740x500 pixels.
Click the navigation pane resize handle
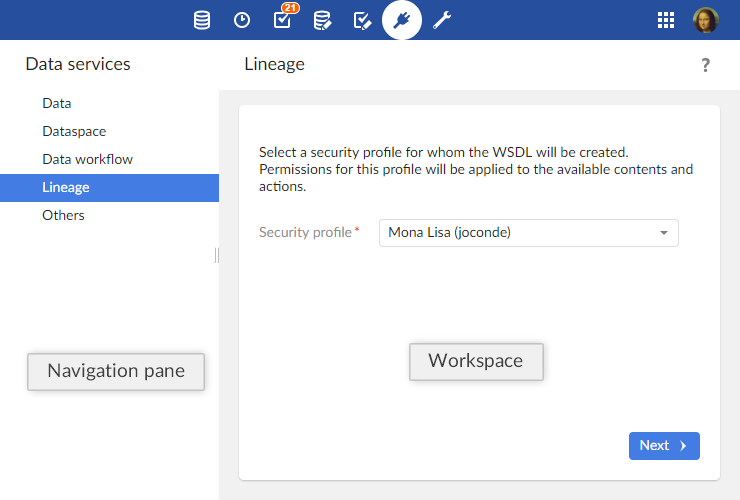coord(217,256)
